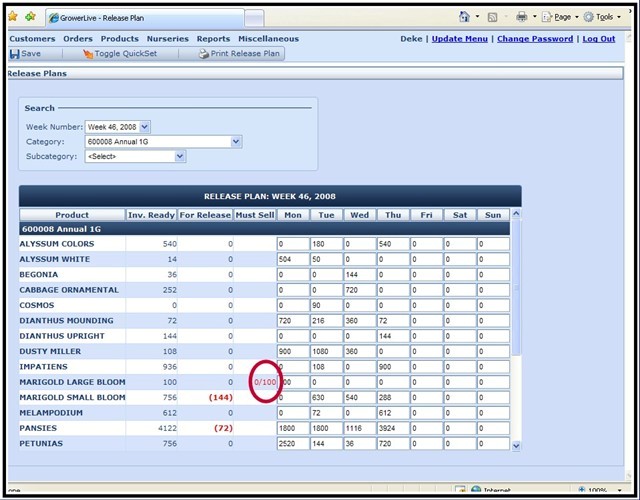Open the browser Page menu

pyautogui.click(x=562, y=17)
